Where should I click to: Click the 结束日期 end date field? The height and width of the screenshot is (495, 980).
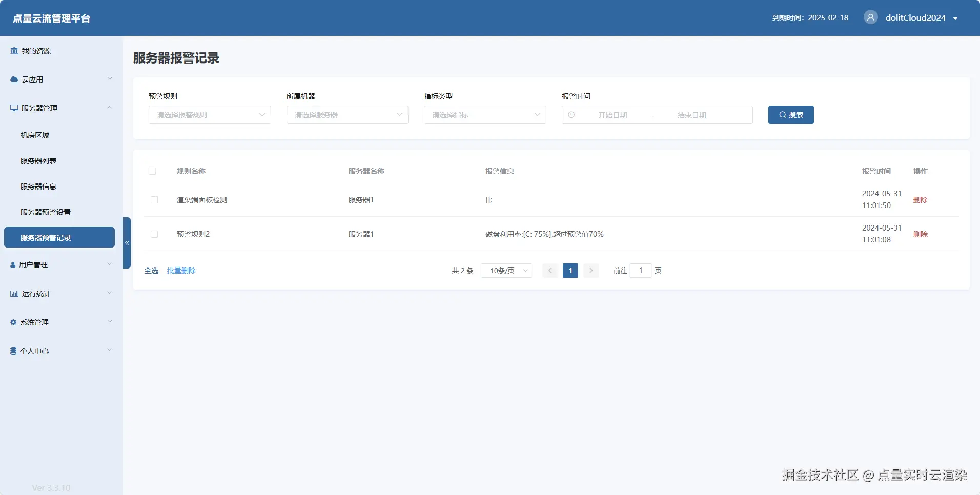(691, 115)
